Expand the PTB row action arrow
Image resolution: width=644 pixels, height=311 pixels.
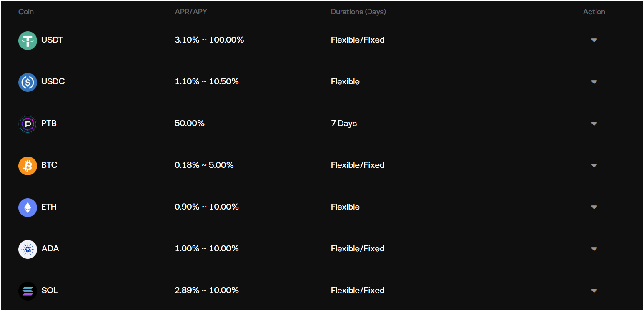[594, 124]
